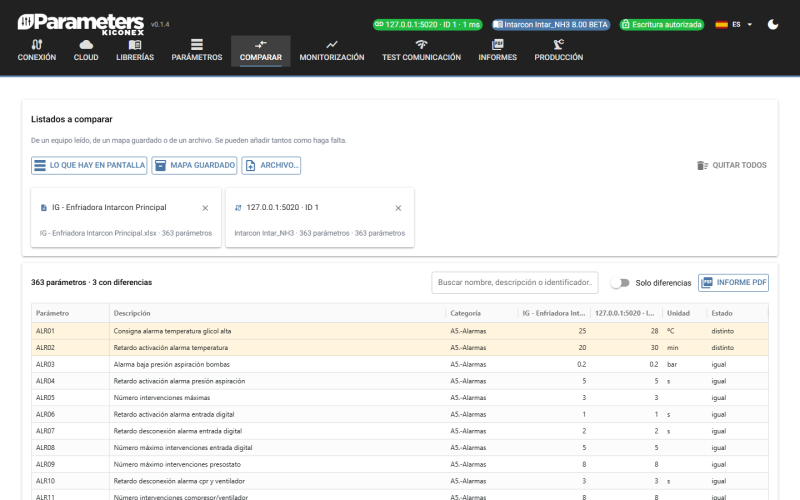Toggle dark mode moon icon
Image resolution: width=800 pixels, height=500 pixels.
(x=773, y=24)
